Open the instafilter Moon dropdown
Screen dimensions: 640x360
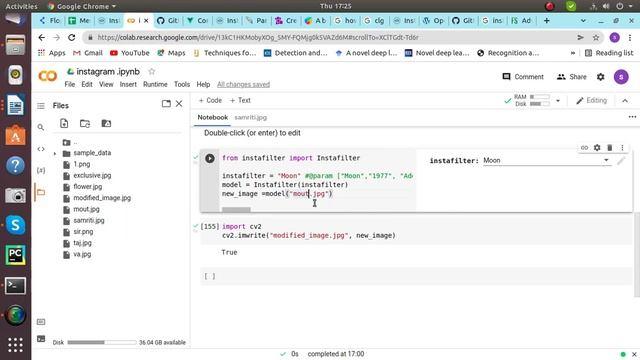click(546, 161)
